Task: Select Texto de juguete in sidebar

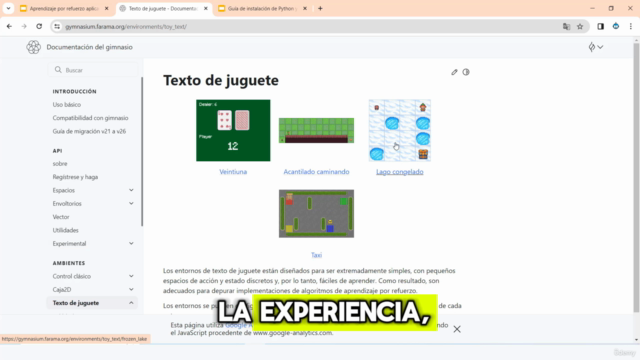Action: point(76,303)
